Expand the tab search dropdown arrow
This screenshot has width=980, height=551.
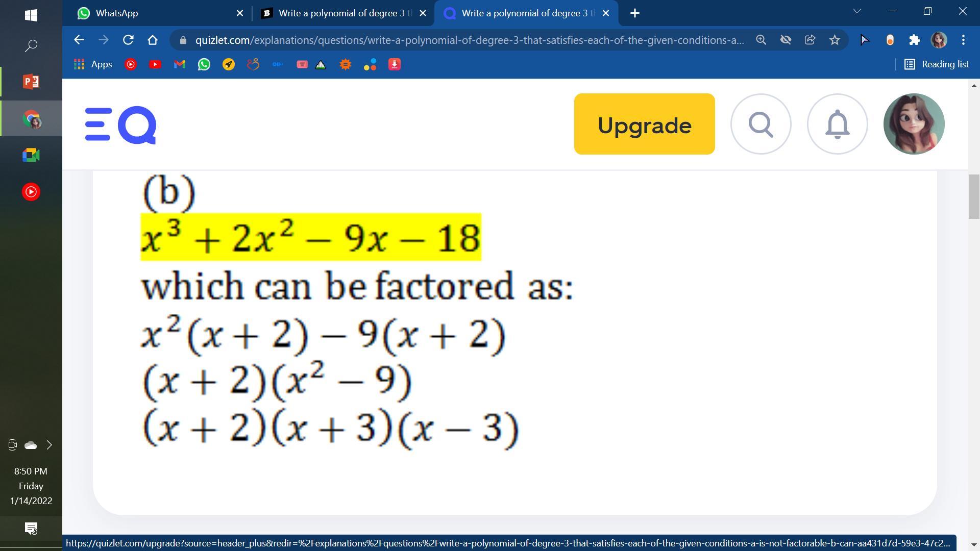857,11
